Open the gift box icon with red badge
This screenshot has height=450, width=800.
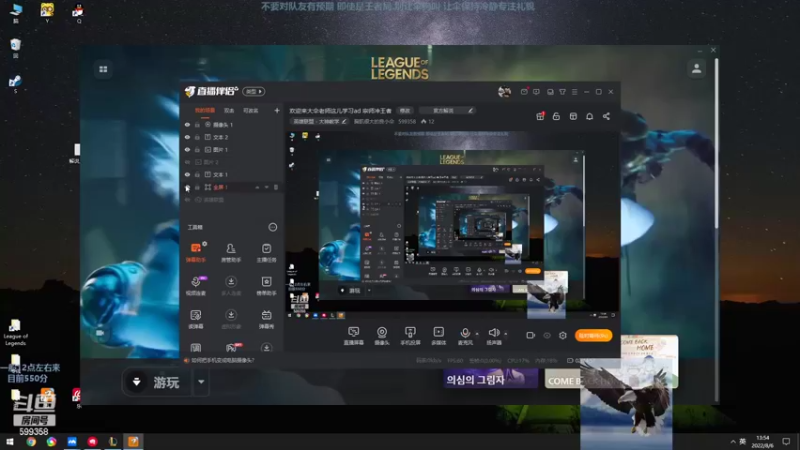coord(540,116)
